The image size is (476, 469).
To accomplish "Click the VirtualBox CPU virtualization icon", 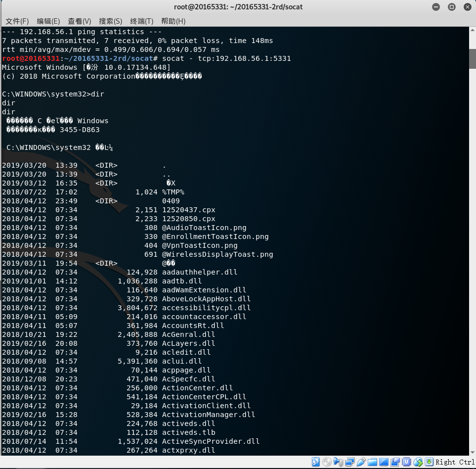I will tap(406, 462).
